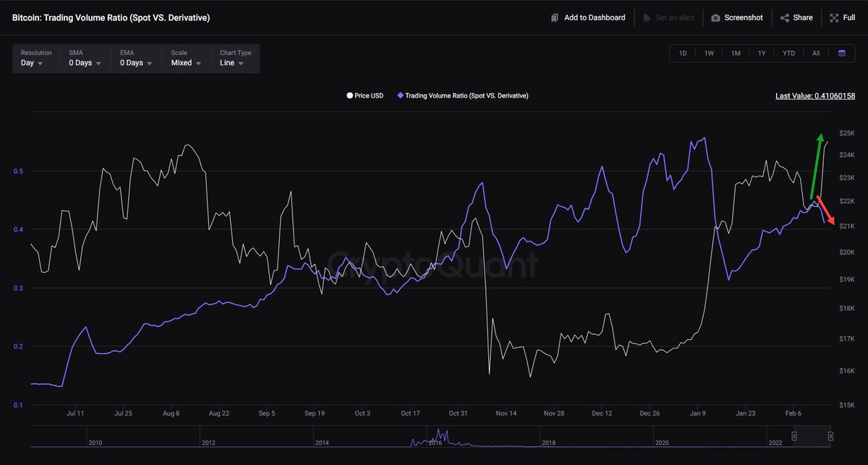The image size is (868, 465).
Task: Click the Jan 9 date axis label
Action: tap(698, 414)
